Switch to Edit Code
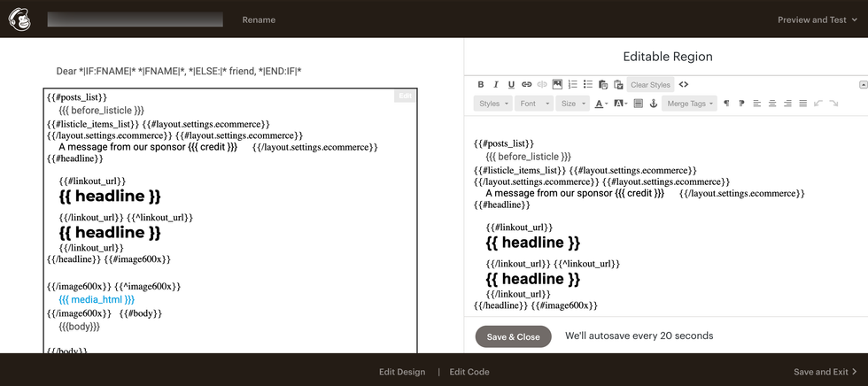The width and height of the screenshot is (868, 386). pyautogui.click(x=469, y=372)
